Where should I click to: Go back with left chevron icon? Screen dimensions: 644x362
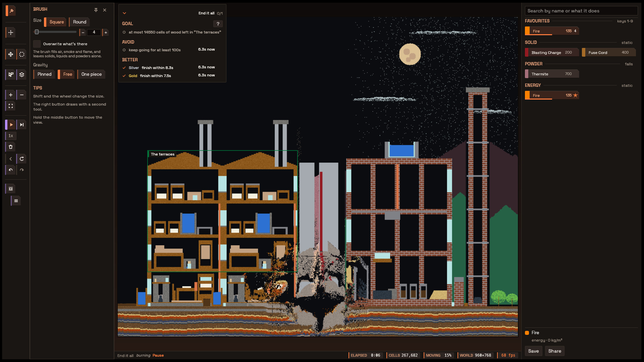point(11,159)
